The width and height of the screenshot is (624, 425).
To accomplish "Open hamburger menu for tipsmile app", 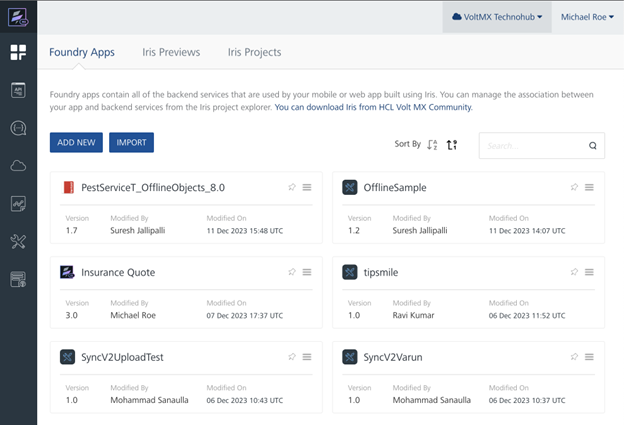I will click(x=589, y=272).
